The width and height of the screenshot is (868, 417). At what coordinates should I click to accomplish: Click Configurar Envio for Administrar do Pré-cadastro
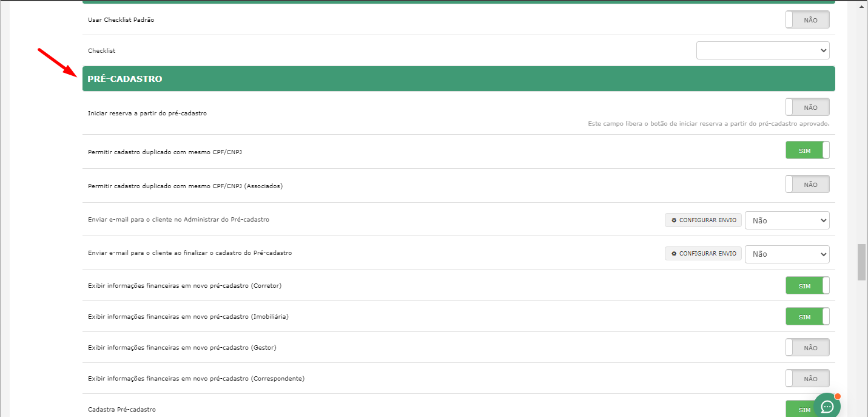[x=703, y=220]
